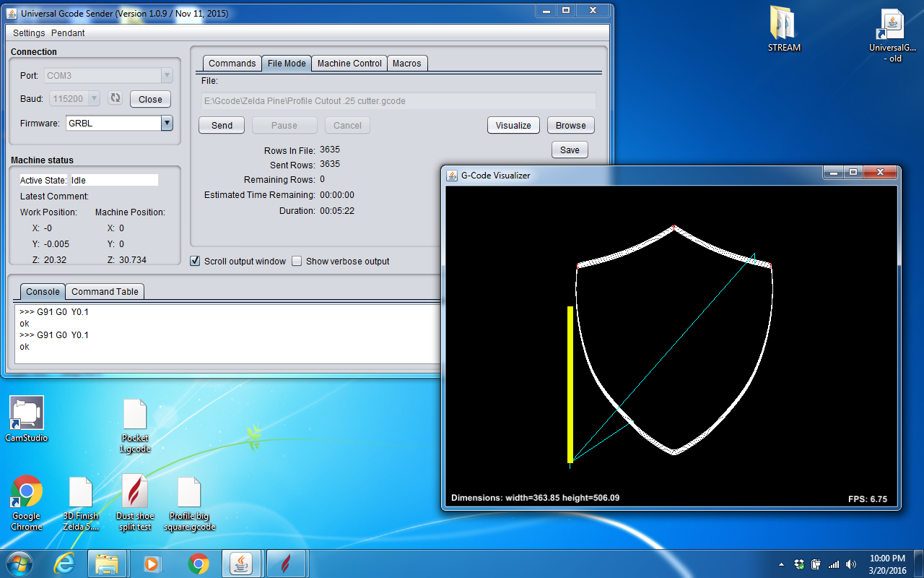Image resolution: width=924 pixels, height=578 pixels.
Task: Open Profile big square.gcode file
Action: click(x=189, y=504)
